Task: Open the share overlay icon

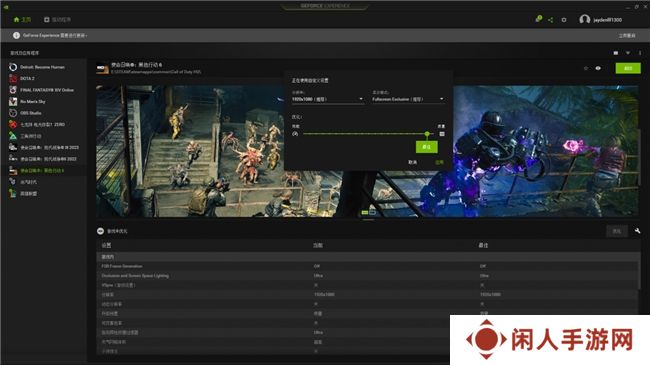Action: pyautogui.click(x=551, y=19)
